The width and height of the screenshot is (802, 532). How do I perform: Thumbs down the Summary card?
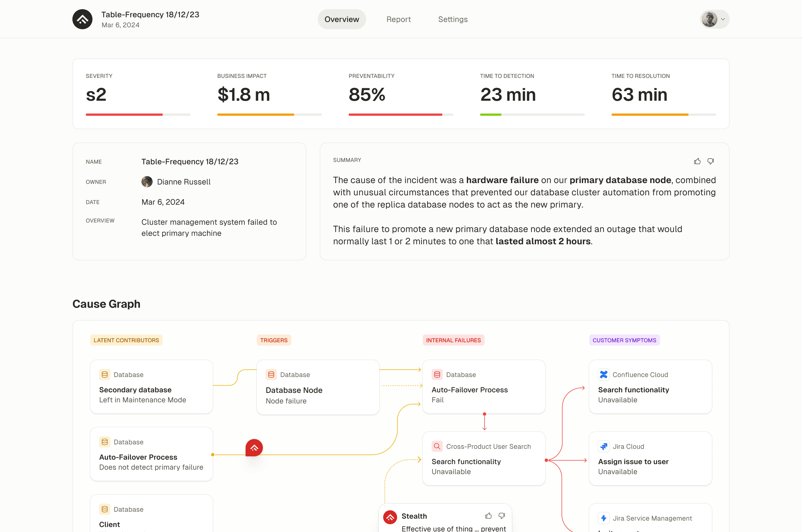(710, 161)
